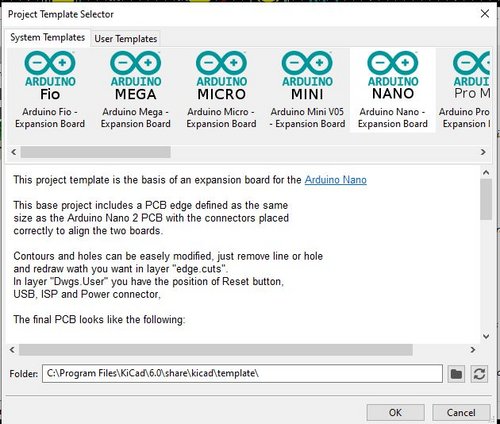
Task: Open the folder browse icon button
Action: [x=456, y=374]
